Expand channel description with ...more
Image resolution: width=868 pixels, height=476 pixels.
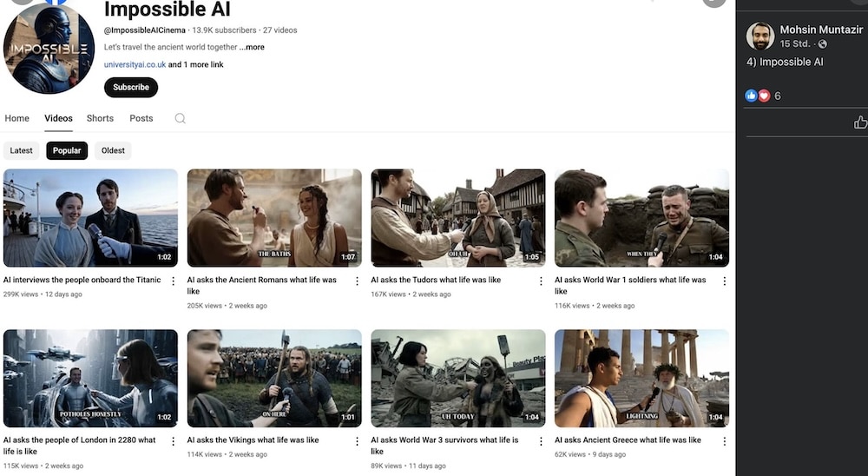tap(252, 47)
